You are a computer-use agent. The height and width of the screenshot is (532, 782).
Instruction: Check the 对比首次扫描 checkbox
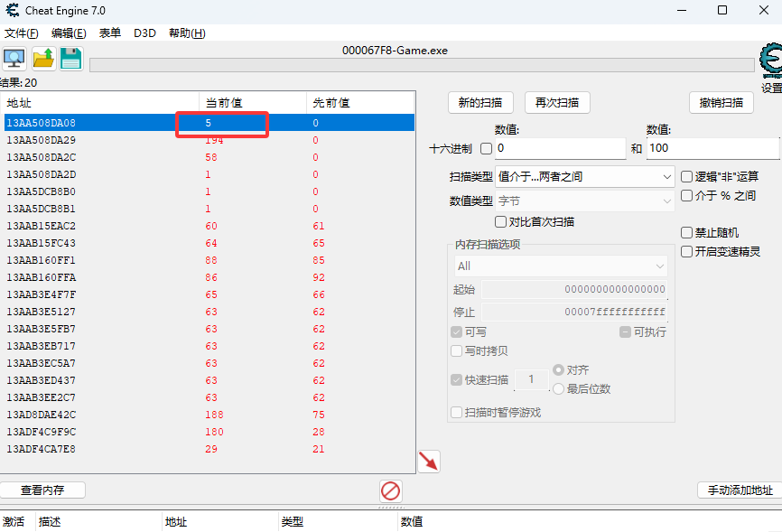(x=501, y=221)
